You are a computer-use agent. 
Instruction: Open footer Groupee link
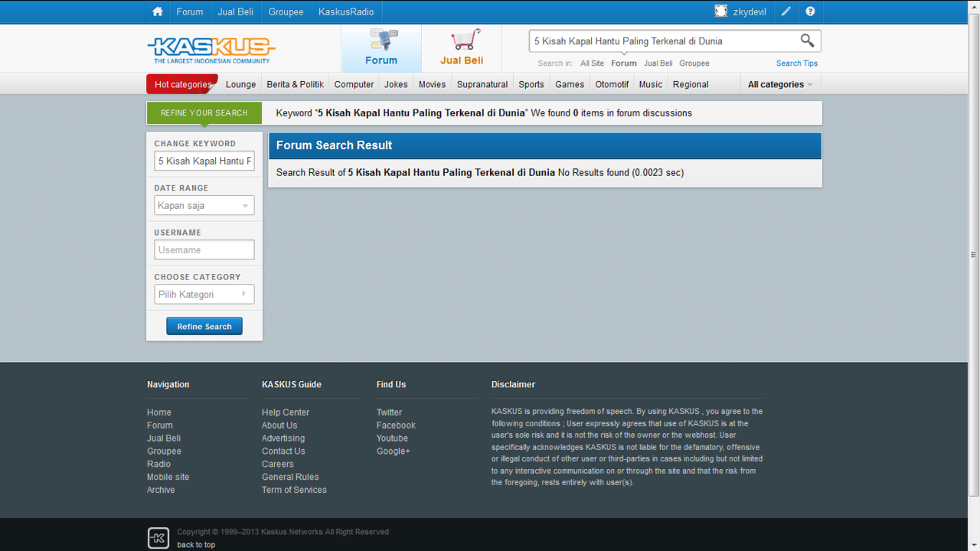click(164, 452)
